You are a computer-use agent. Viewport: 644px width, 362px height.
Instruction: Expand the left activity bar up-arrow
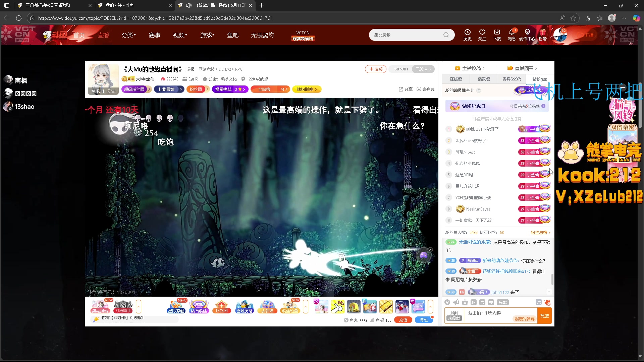pyautogui.click(x=139, y=307)
